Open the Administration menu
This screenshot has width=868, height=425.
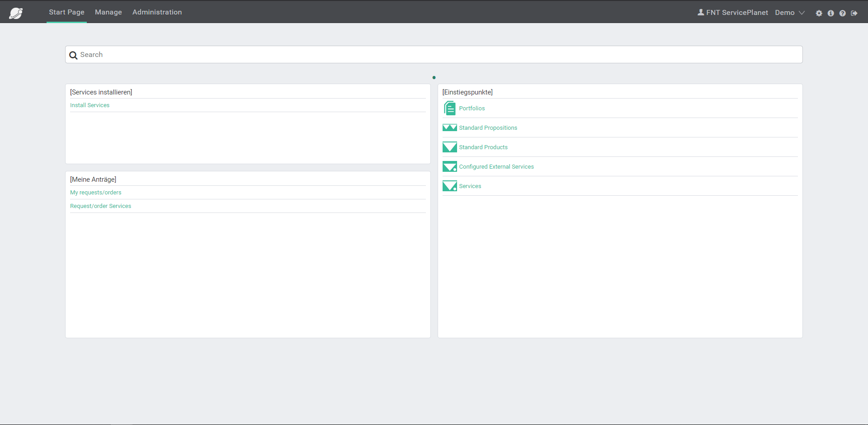coord(157,12)
